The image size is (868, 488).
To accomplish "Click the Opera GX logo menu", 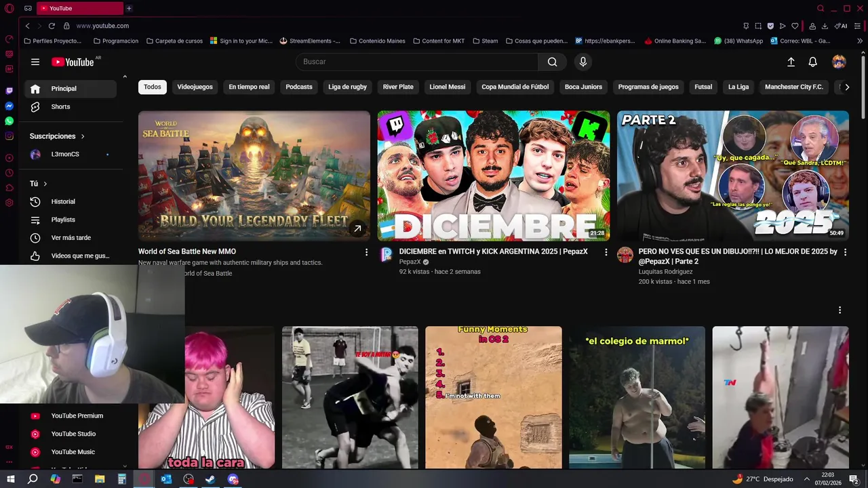I will coord(9,8).
